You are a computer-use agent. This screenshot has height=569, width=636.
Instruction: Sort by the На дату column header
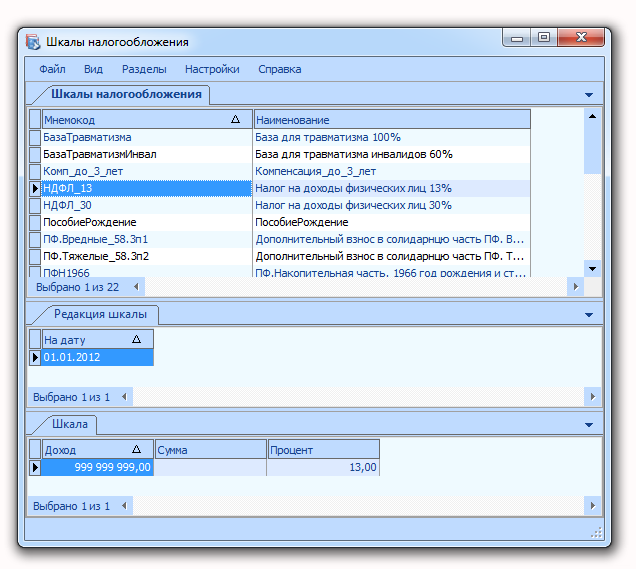(x=97, y=339)
